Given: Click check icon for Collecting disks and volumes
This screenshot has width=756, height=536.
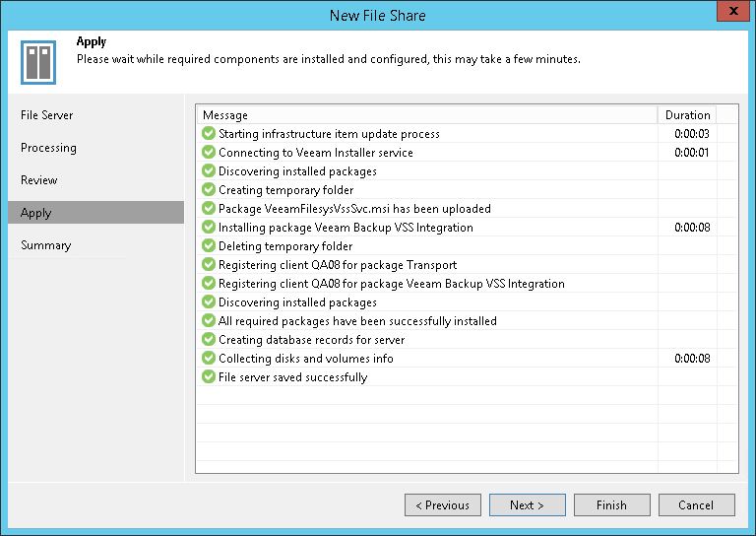Looking at the screenshot, I should [208, 359].
